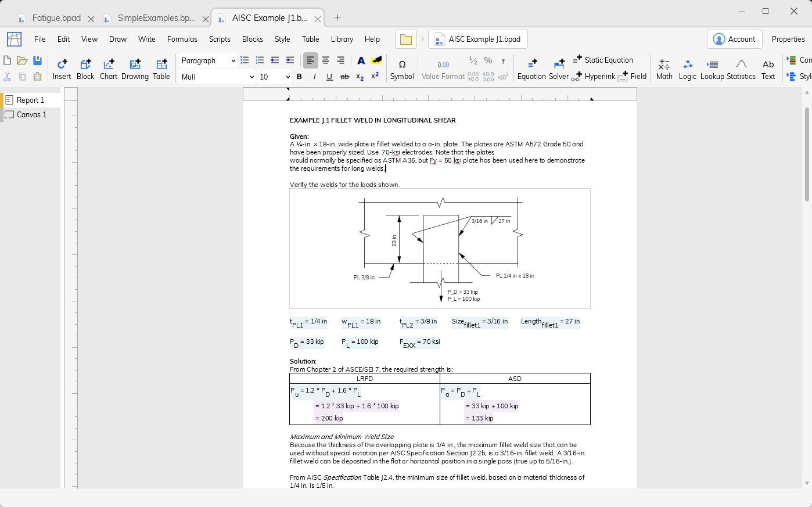Click the AISC Example J1.bpad breadcrumb
This screenshot has height=507, width=812.
pos(478,39)
